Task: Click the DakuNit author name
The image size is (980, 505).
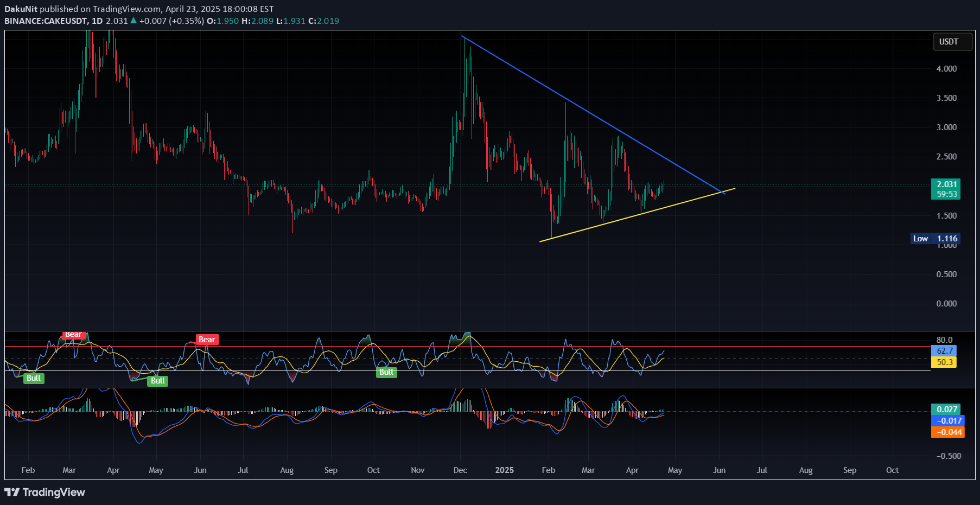Action: (x=21, y=9)
